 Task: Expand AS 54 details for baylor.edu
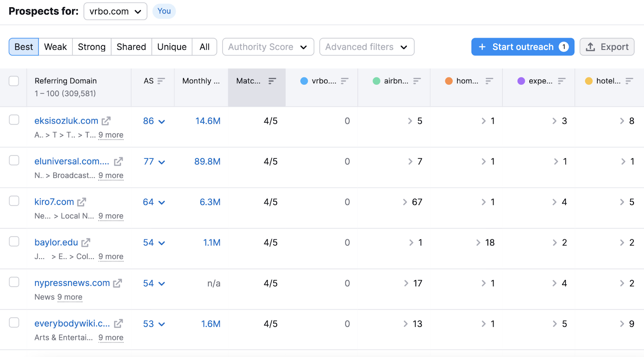(154, 243)
